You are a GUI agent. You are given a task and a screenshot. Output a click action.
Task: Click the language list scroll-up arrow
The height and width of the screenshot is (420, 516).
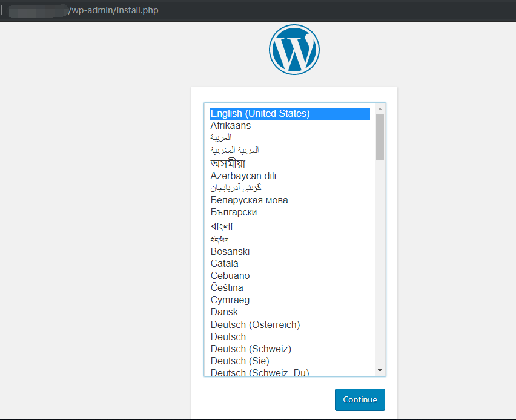[x=380, y=109]
